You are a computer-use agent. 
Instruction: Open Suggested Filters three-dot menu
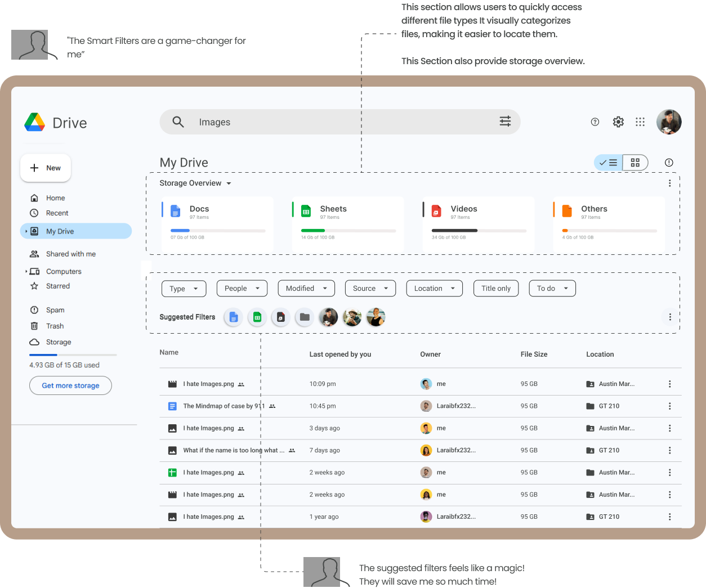(x=670, y=317)
